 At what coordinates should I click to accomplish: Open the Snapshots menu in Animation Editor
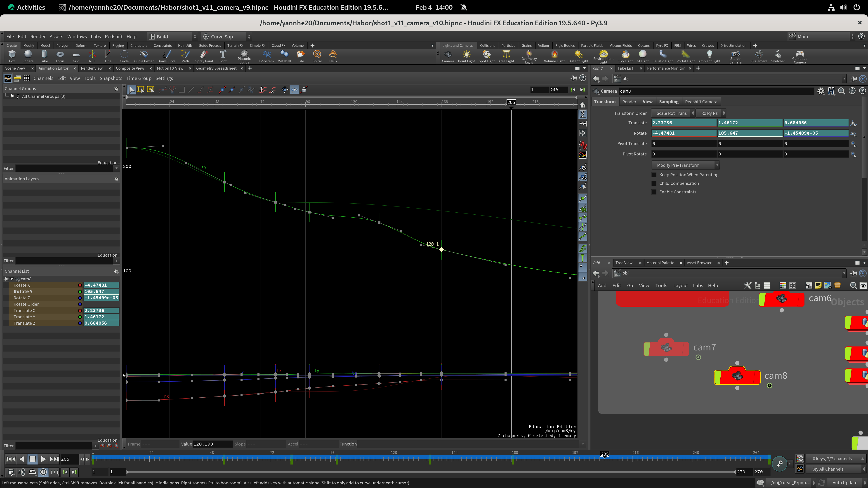(111, 78)
